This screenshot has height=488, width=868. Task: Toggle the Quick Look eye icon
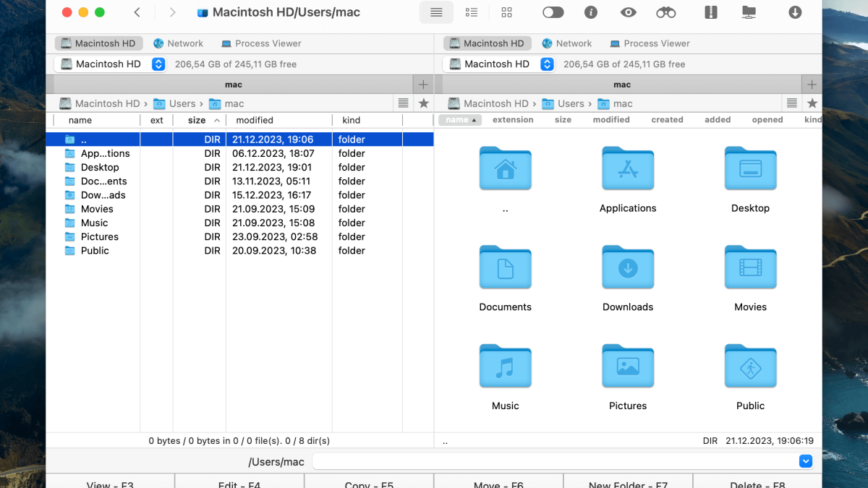628,12
